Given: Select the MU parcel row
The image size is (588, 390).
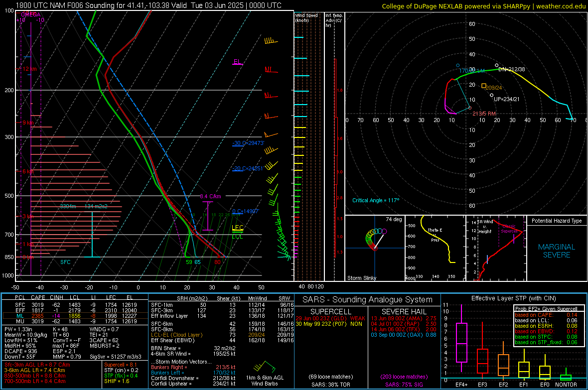Looking at the screenshot, I should coord(75,321).
